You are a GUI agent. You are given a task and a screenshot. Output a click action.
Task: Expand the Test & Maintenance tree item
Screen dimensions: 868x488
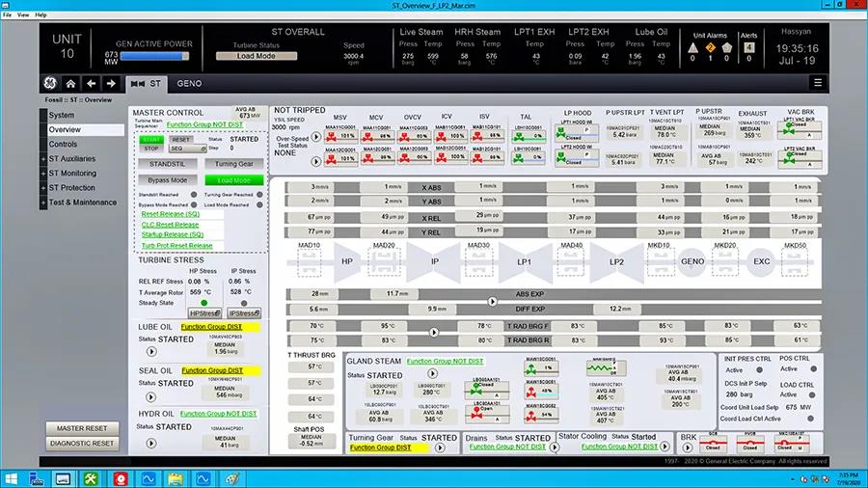click(x=43, y=203)
